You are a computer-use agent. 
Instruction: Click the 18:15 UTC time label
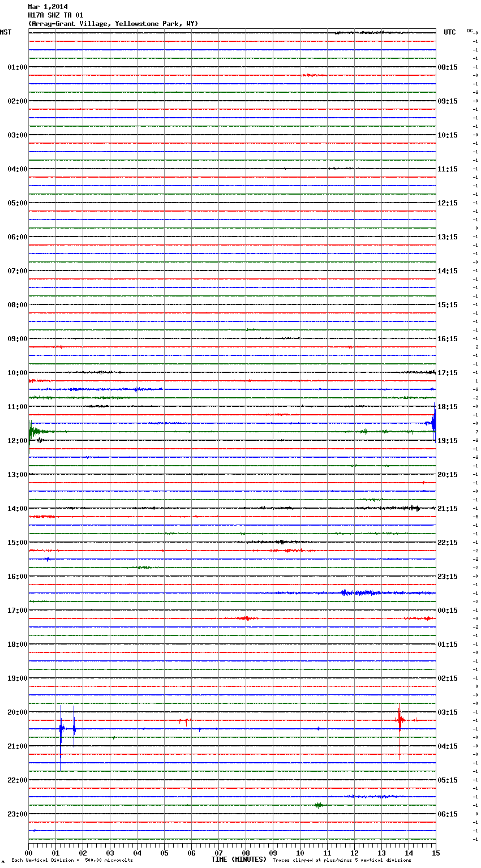(448, 406)
